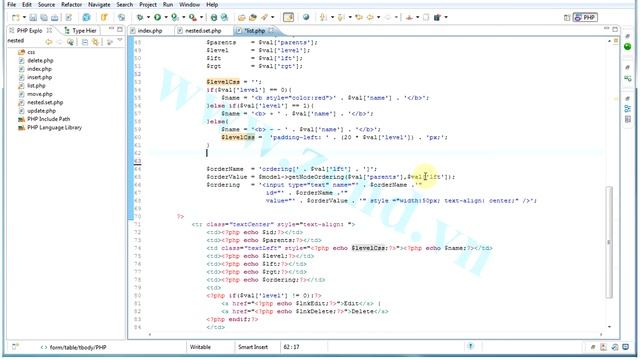Click the New file toolbar icon
The height and width of the screenshot is (360, 640).
coord(16,18)
